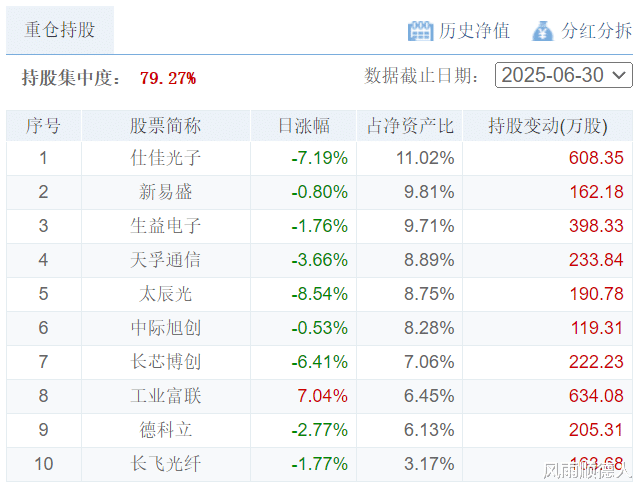The height and width of the screenshot is (492, 642).
Task: Open stock 新易盛
Action: [166, 192]
